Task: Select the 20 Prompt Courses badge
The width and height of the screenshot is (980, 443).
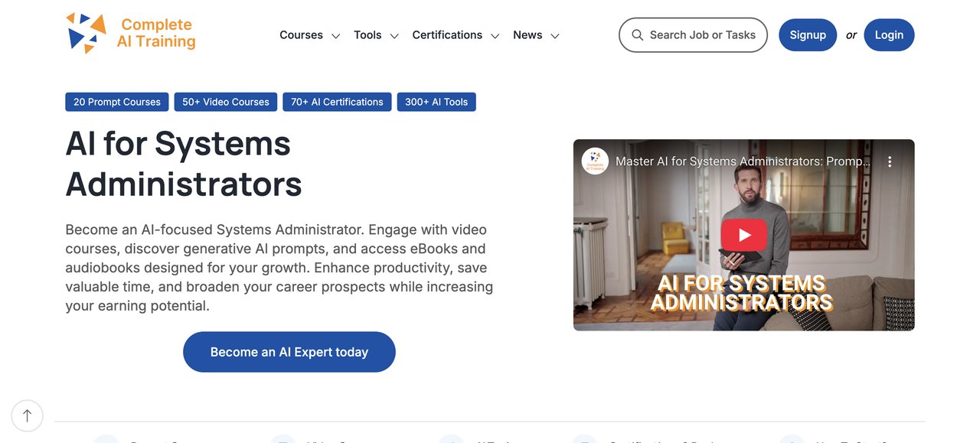Action: (x=117, y=102)
